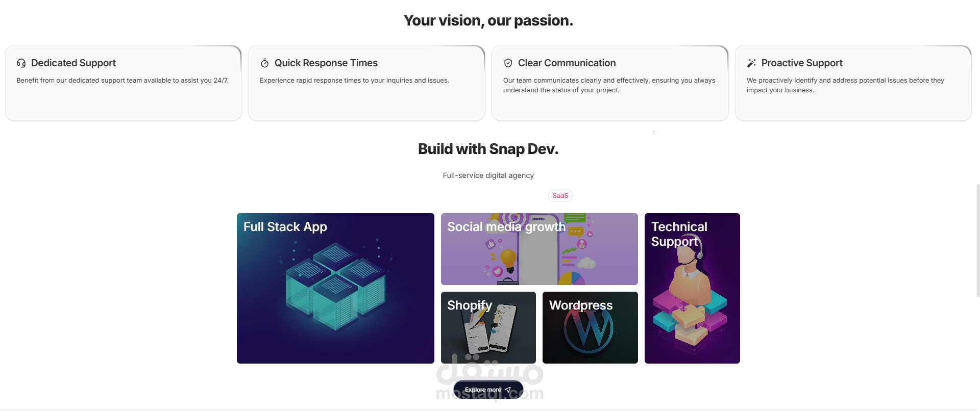The width and height of the screenshot is (980, 411).
Task: Click the stopwatch icon beside Quick Response Times
Action: tap(264, 63)
